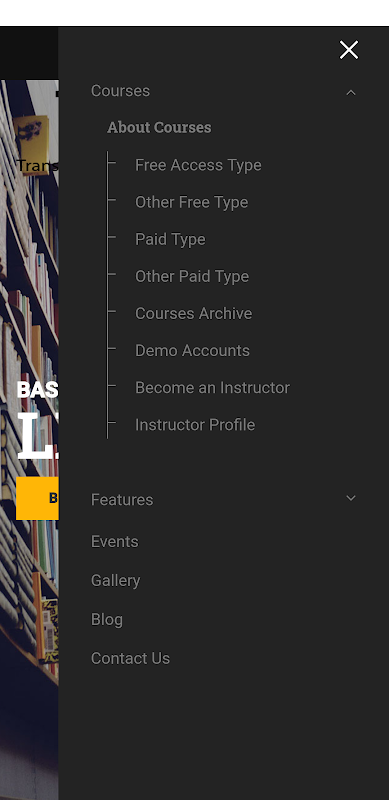Close the mobile menu with X icon
The width and height of the screenshot is (389, 800).
349,50
